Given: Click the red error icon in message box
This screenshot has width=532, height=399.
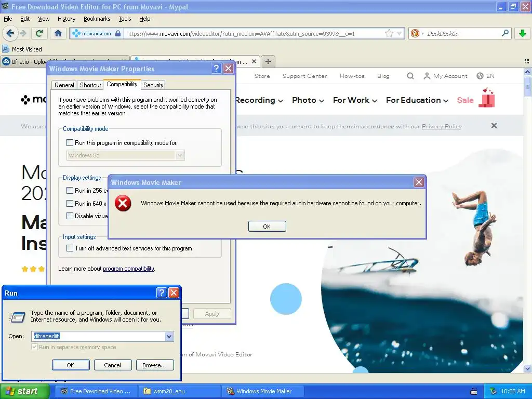Looking at the screenshot, I should [123, 203].
